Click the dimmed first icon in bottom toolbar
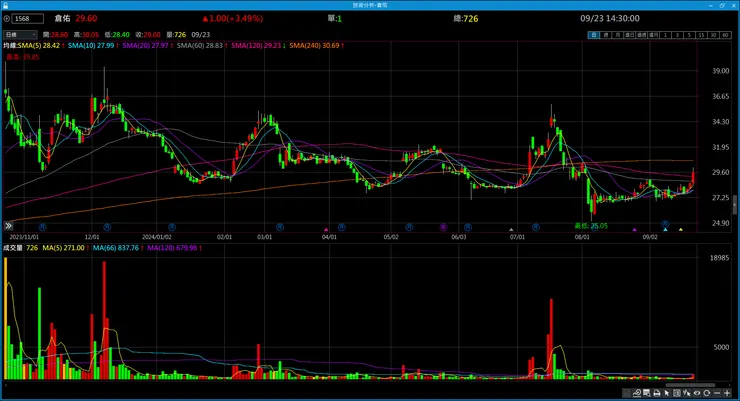This screenshot has width=740, height=401. tap(626, 393)
